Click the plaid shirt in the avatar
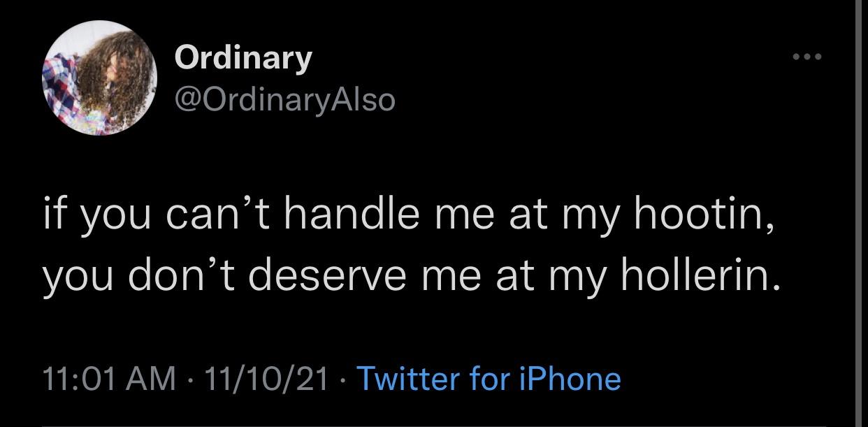868x427 pixels. [60, 82]
